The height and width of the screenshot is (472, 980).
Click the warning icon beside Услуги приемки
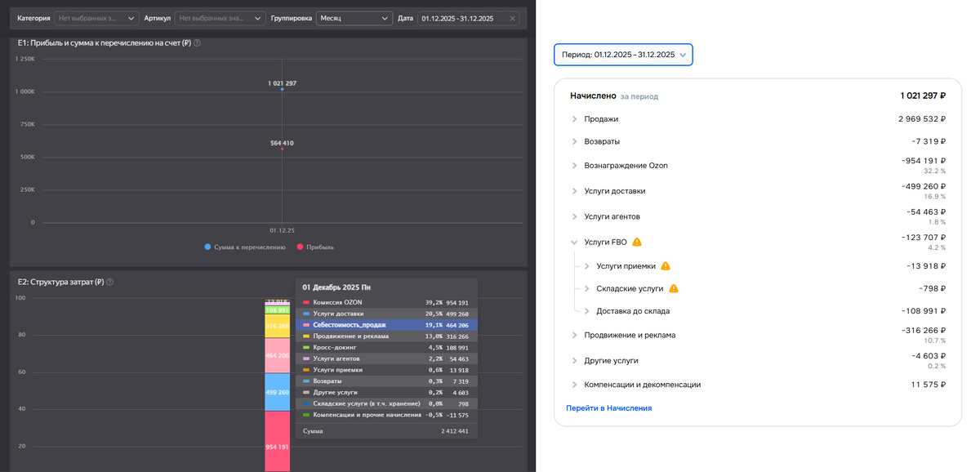click(x=666, y=266)
